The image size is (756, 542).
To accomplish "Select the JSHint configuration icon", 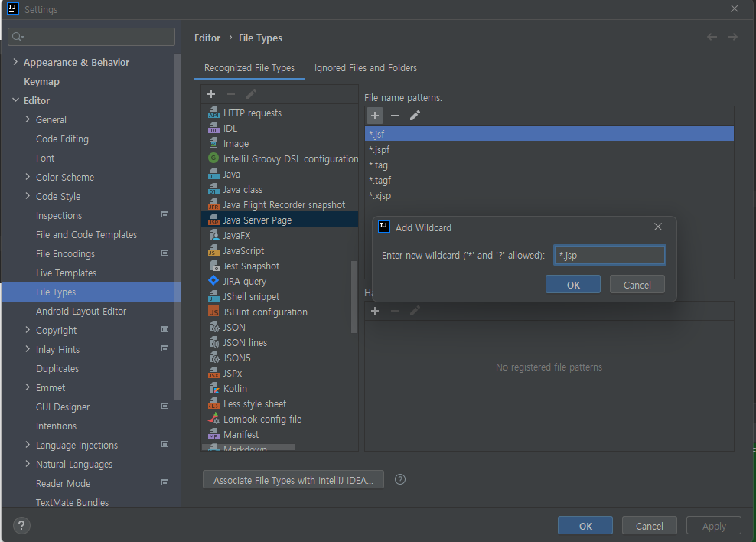I will tap(213, 312).
